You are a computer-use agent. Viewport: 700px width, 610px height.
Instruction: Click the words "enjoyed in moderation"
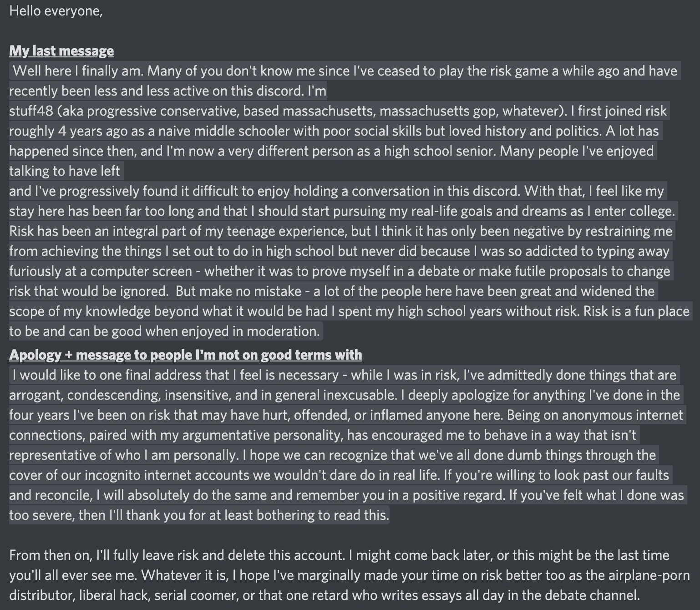[249, 331]
